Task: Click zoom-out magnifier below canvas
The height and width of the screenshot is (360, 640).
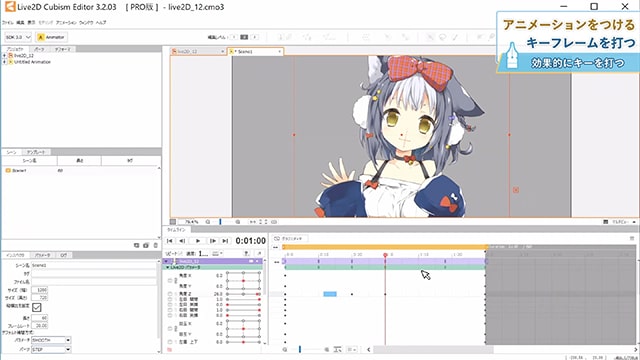Action: tap(208, 222)
